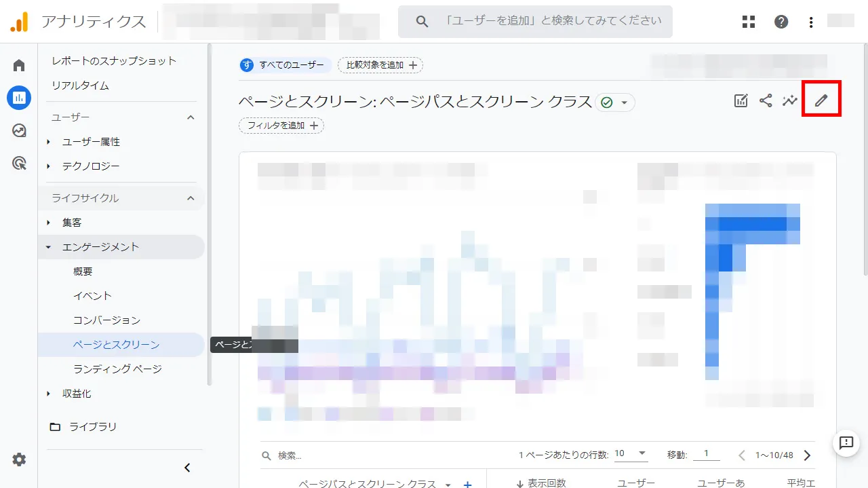
Task: Collapse the エンゲージメント section
Action: 47,246
